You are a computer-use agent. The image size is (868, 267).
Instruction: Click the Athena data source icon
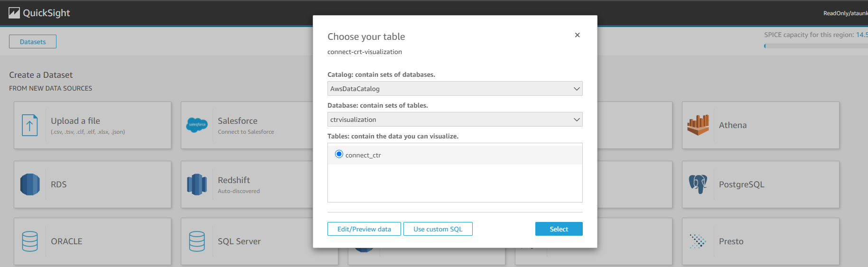698,125
